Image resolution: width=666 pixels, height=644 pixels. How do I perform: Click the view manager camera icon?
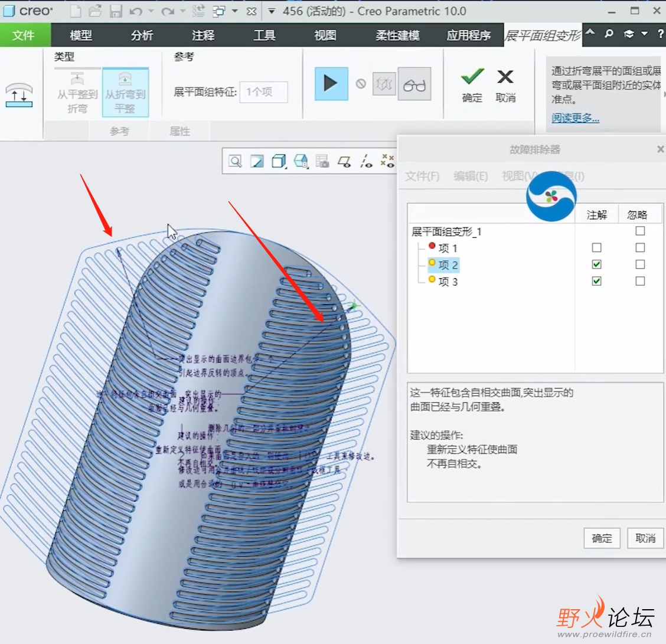pyautogui.click(x=322, y=161)
